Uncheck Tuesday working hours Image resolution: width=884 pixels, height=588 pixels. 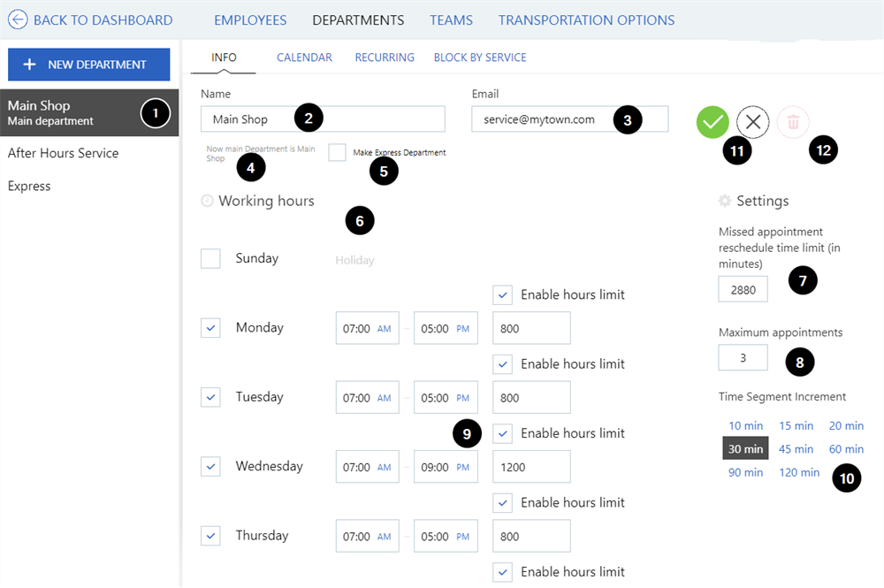210,397
